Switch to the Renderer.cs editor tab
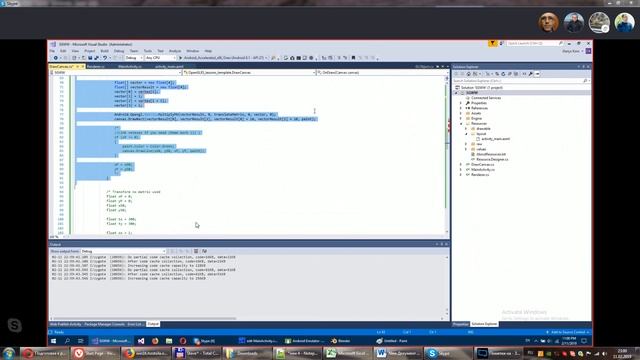Screen dimensions: 640x360 click(x=96, y=67)
